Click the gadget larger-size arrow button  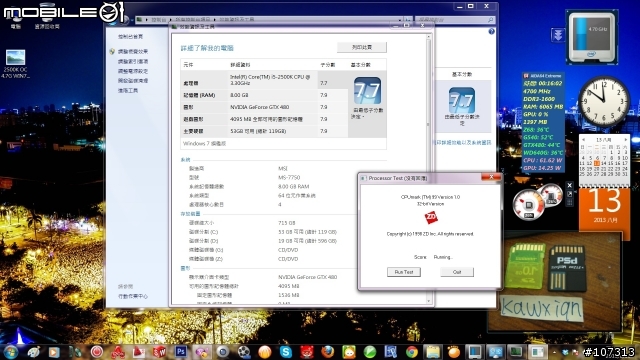tap(570, 194)
